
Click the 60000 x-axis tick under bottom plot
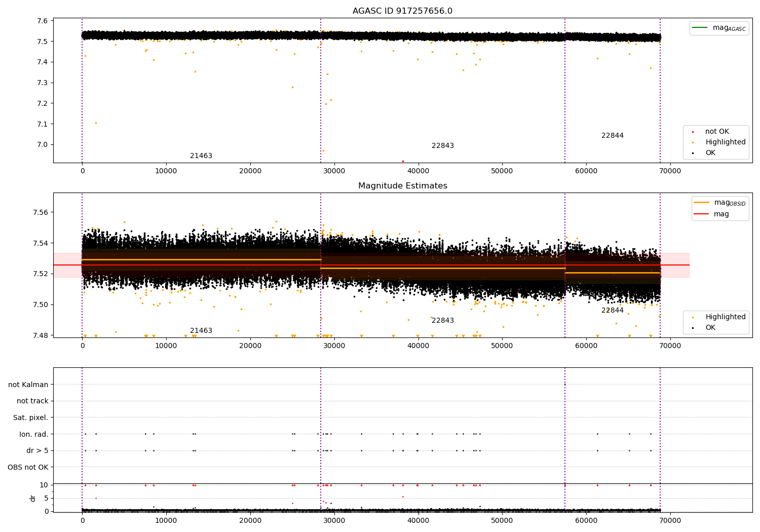586,521
